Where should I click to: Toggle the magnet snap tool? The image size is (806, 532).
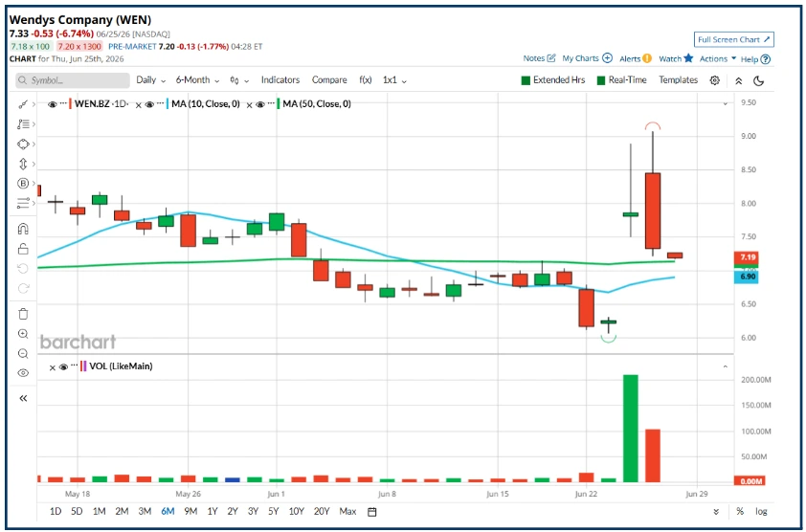coord(23,229)
